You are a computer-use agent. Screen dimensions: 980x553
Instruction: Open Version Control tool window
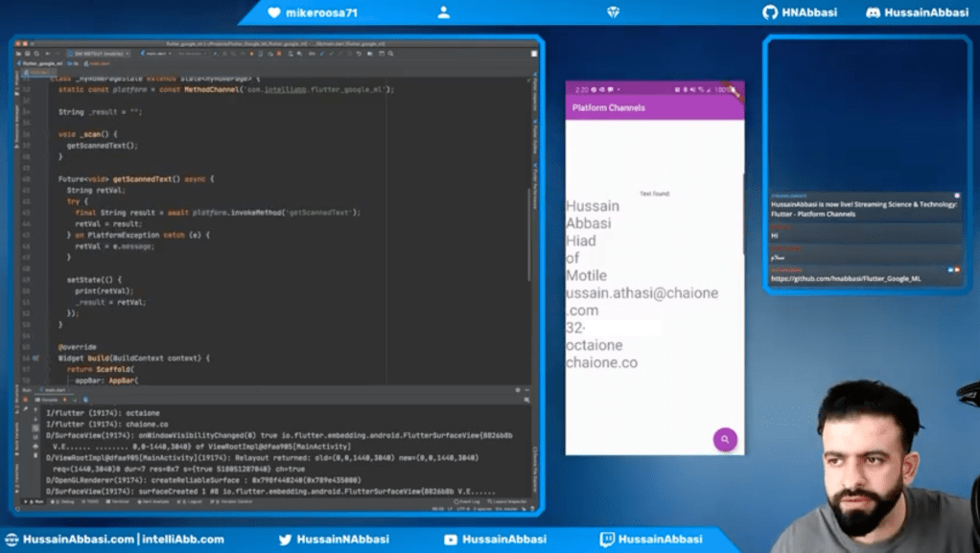pyautogui.click(x=231, y=501)
